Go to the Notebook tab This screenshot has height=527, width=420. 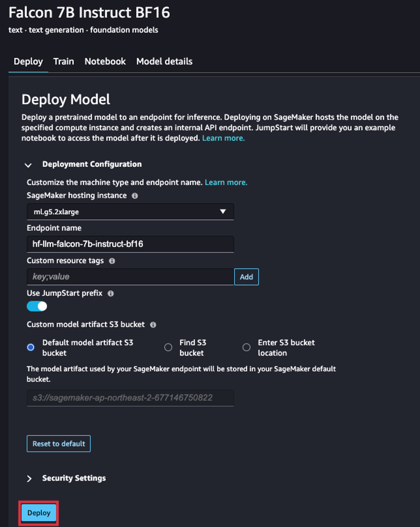(105, 62)
